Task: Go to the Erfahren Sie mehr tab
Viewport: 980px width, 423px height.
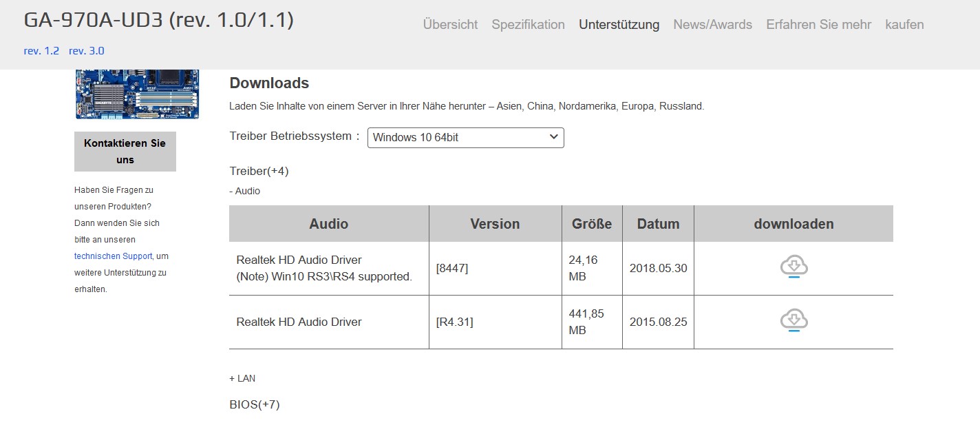Action: (x=818, y=25)
